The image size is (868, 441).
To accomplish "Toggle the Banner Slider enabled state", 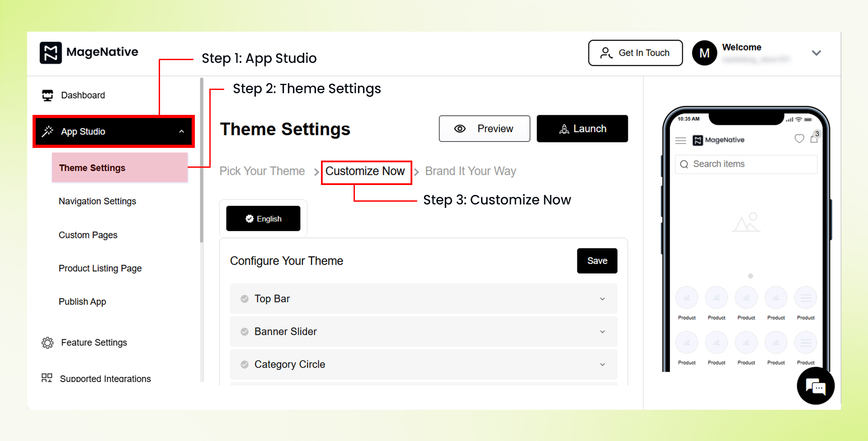I will tap(245, 332).
